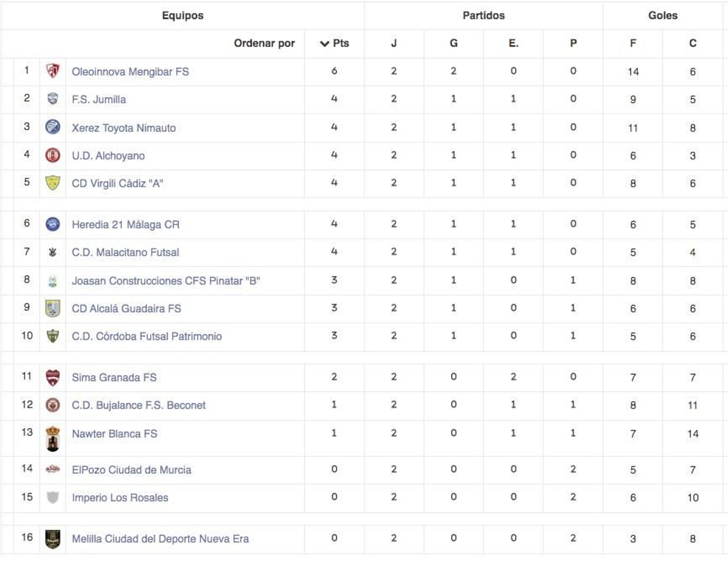Screen dimensions: 728x562
Task: Sort table by Pts chevron
Action: [324, 44]
